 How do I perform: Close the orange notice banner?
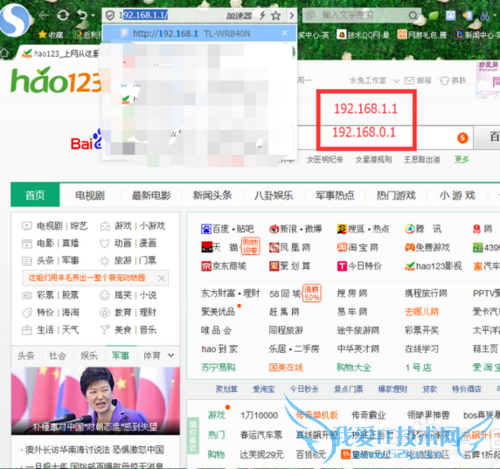click(x=161, y=278)
